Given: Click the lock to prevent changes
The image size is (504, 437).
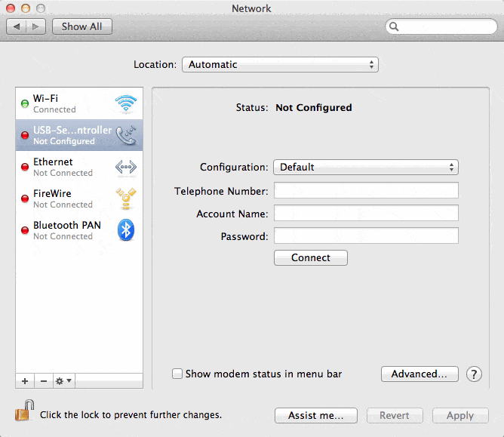Looking at the screenshot, I should [25, 411].
